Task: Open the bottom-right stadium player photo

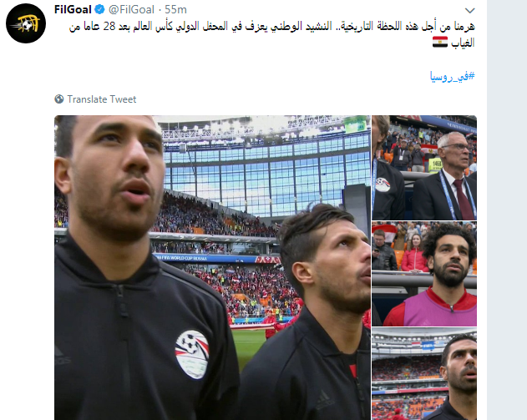Action: click(x=424, y=373)
